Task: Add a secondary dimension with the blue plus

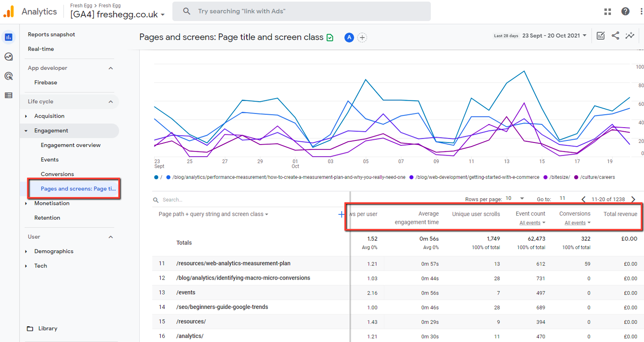Action: click(341, 214)
